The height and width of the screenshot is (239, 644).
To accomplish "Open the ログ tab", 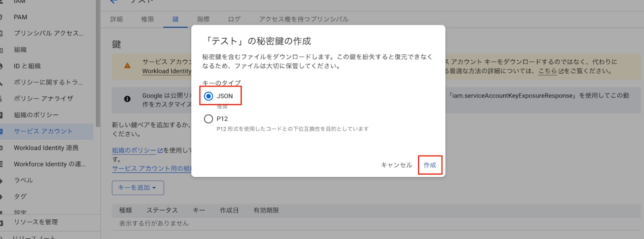I will tap(234, 19).
